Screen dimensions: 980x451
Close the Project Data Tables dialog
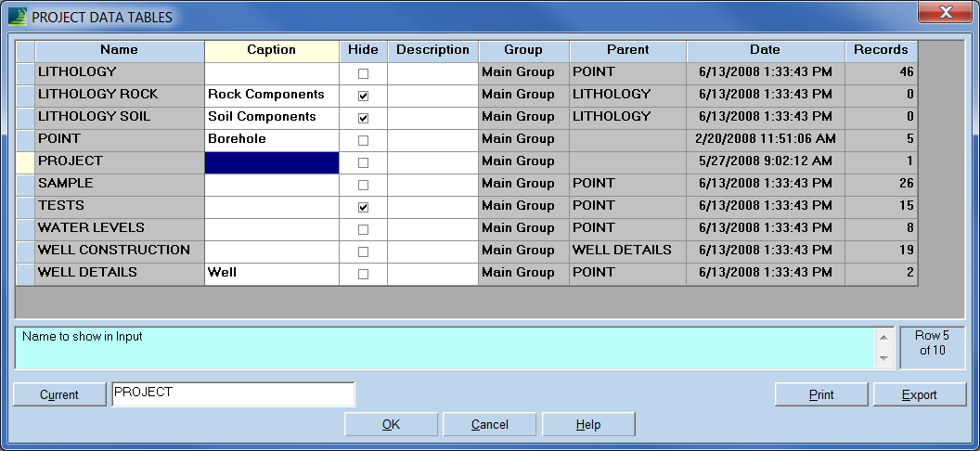[946, 11]
